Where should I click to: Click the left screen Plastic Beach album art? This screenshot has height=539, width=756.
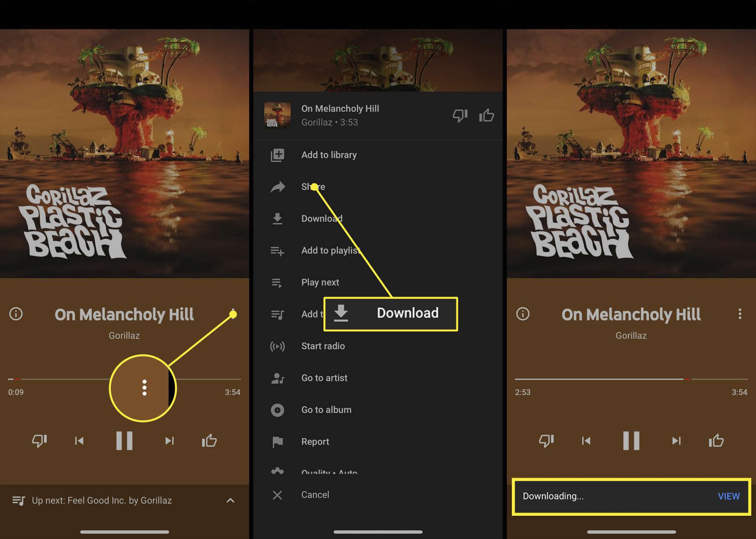click(124, 153)
